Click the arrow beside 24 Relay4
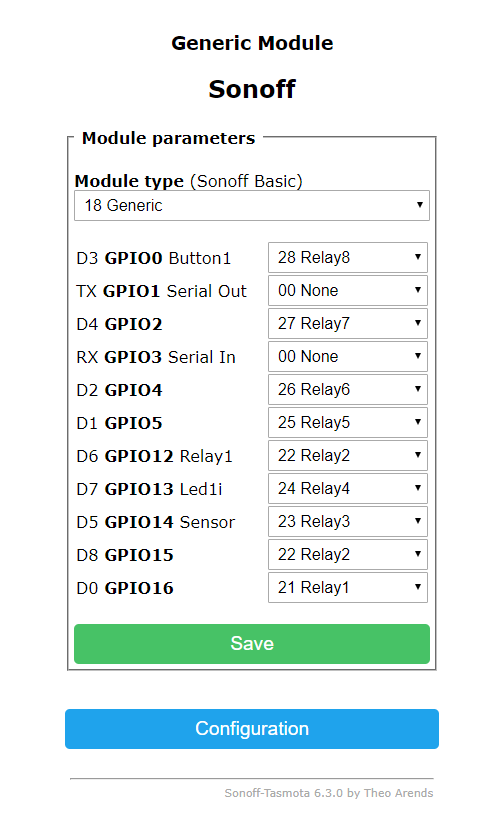This screenshot has height=828, width=490. tap(418, 488)
